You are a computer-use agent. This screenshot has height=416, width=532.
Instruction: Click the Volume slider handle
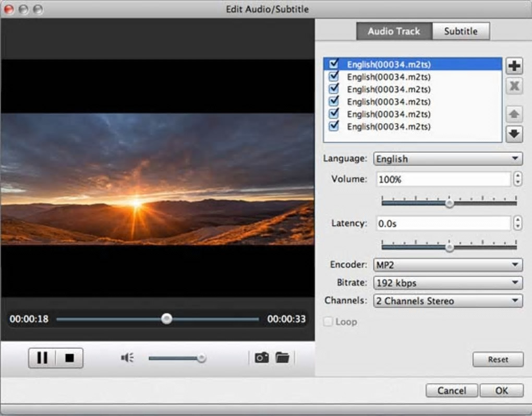pyautogui.click(x=450, y=204)
